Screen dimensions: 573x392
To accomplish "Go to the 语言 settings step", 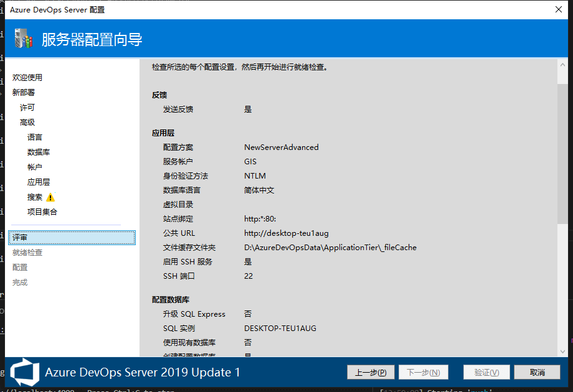I will (x=35, y=138).
